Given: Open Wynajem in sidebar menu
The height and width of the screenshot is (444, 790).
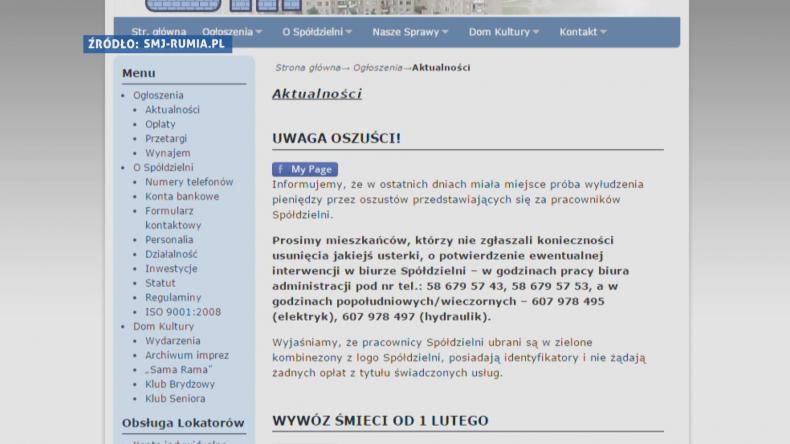Looking at the screenshot, I should click(x=168, y=153).
